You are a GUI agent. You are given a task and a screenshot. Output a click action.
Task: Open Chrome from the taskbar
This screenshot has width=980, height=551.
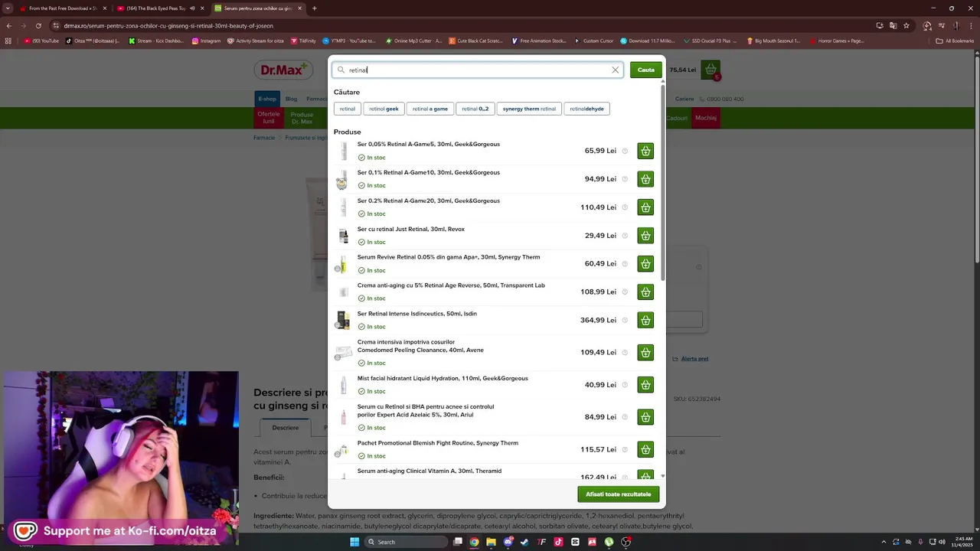pyautogui.click(x=474, y=542)
